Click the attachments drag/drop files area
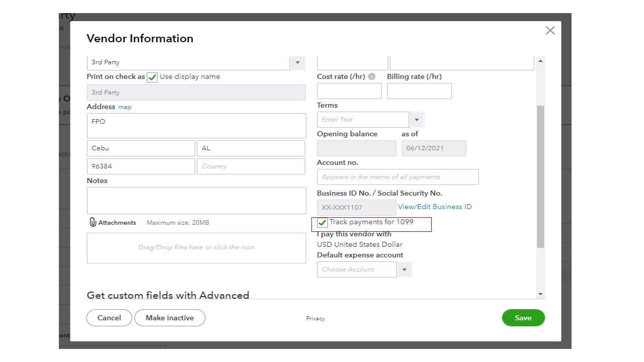 [x=196, y=247]
